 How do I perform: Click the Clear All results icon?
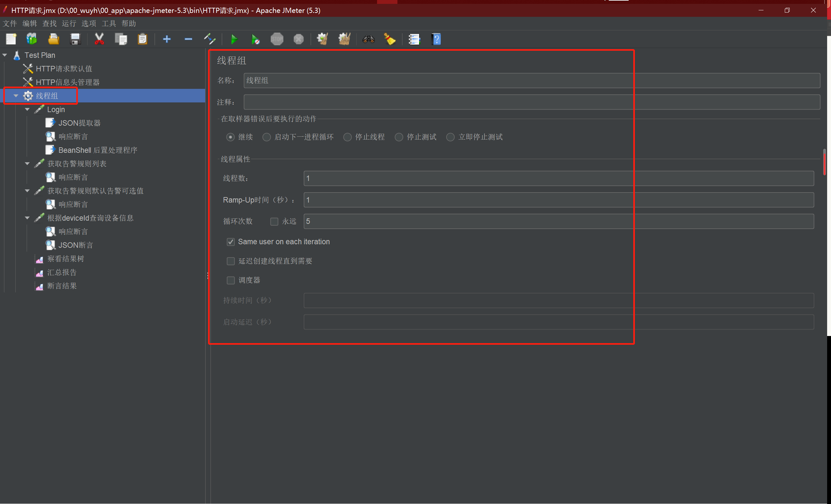tap(344, 39)
